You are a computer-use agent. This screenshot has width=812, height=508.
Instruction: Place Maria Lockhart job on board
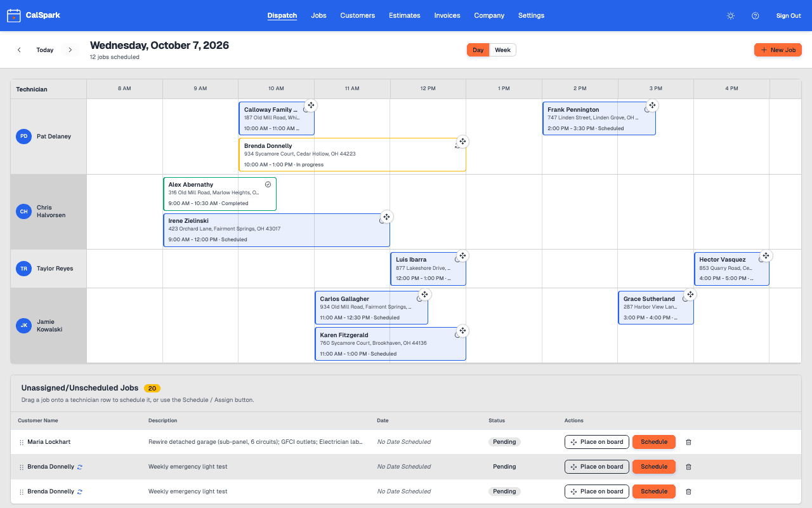[x=596, y=442]
